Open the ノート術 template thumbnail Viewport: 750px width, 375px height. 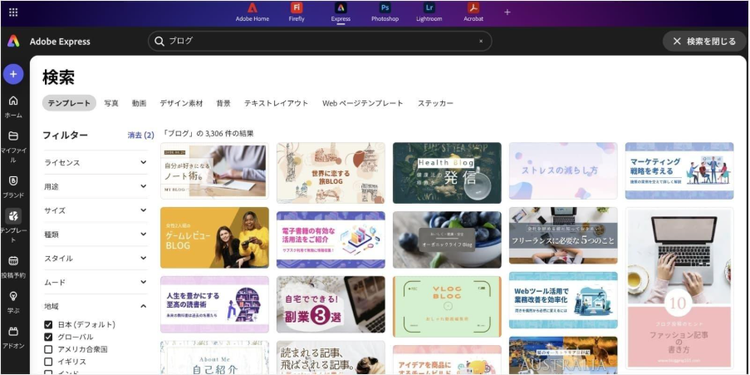click(214, 171)
